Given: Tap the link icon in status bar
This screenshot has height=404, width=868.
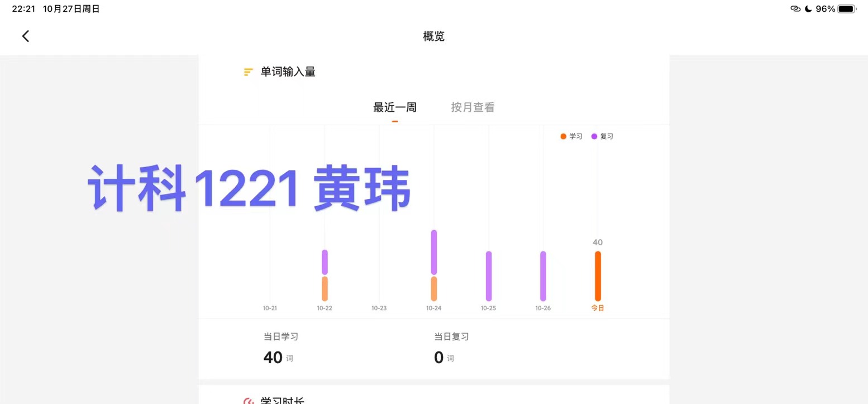Looking at the screenshot, I should (795, 9).
